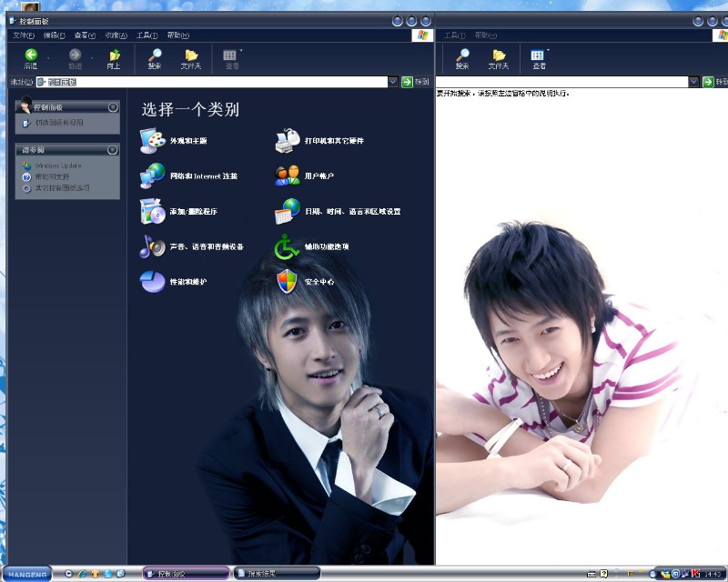The image size is (728, 582).
Task: Open the 收藏(A) menu
Action: [x=116, y=35]
